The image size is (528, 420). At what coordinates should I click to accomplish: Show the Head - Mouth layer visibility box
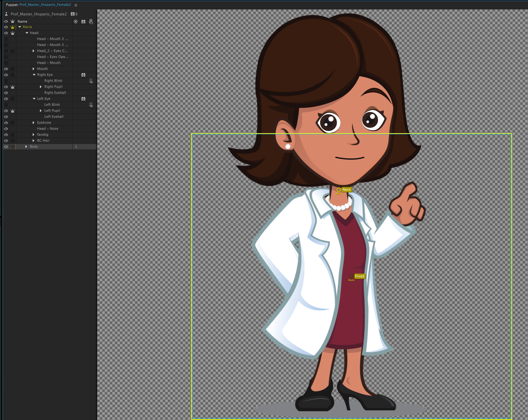click(6, 63)
